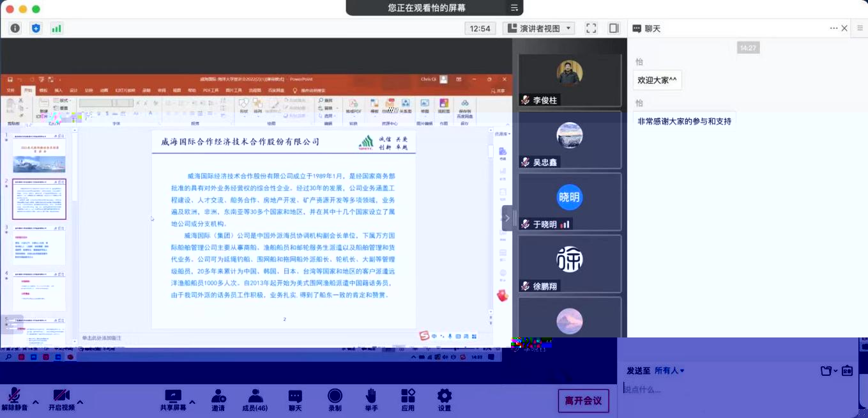Screen dimensions: 868x418
Task: Check the green network signal icon
Action: point(56,28)
